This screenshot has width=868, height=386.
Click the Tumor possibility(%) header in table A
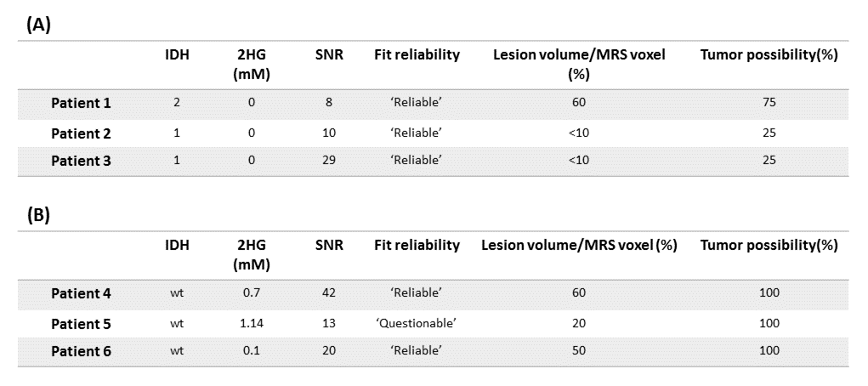(x=769, y=55)
